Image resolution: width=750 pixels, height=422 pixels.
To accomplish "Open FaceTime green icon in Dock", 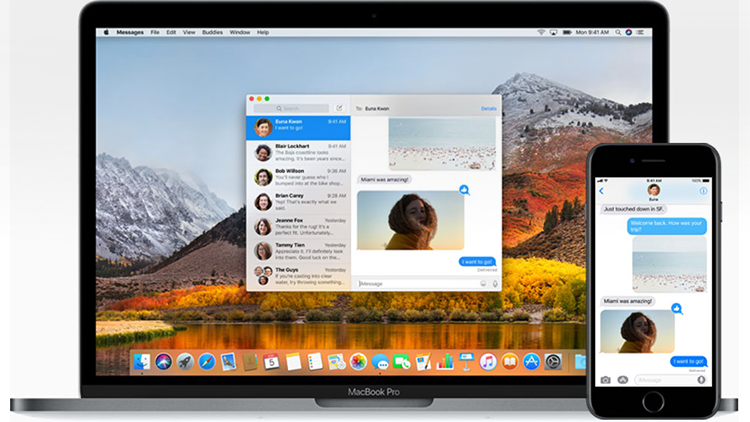I will coord(401,362).
